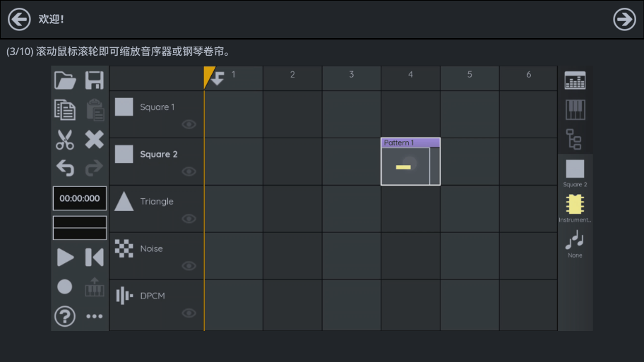
Task: Open help with the question mark icon
Action: [65, 316]
